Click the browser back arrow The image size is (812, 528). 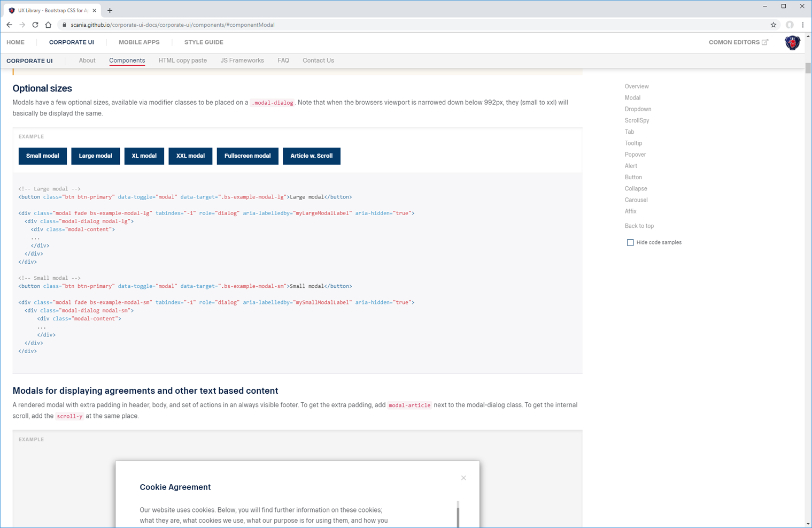[x=9, y=25]
